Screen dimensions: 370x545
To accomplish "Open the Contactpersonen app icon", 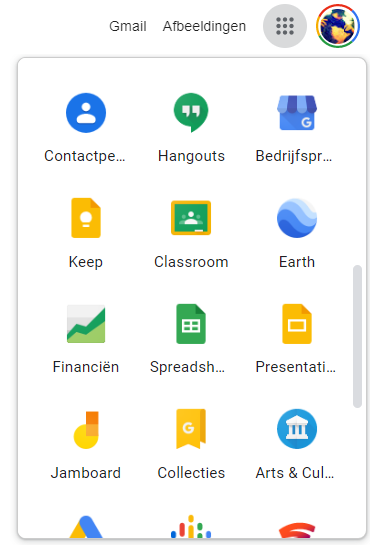I will point(86,113).
